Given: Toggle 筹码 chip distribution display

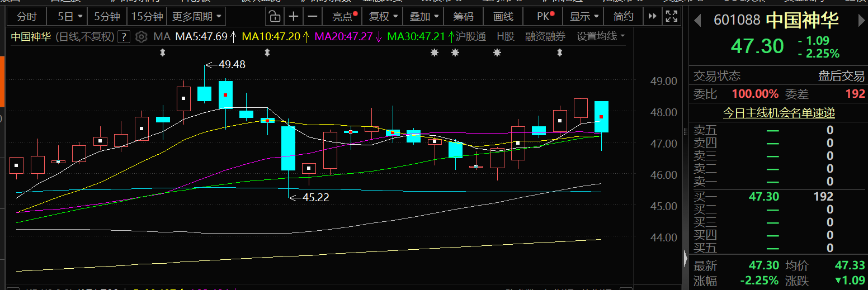Looking at the screenshot, I should click(463, 17).
